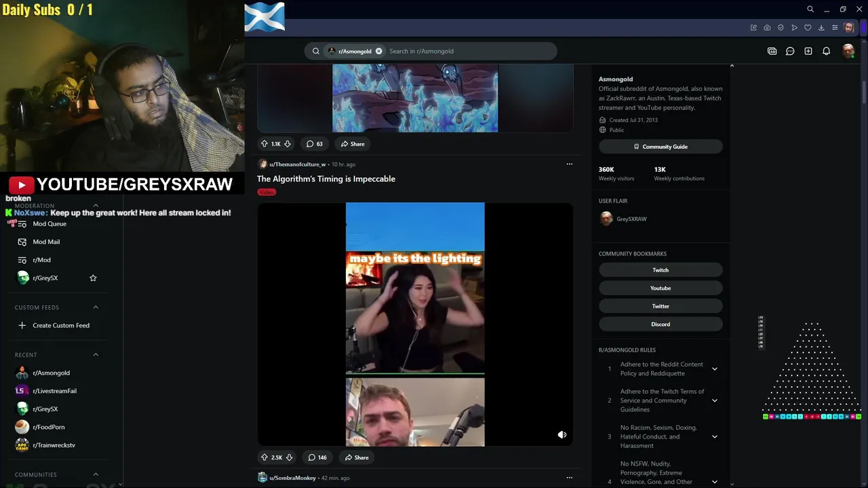Click the comments icon showing 63

click(310, 144)
